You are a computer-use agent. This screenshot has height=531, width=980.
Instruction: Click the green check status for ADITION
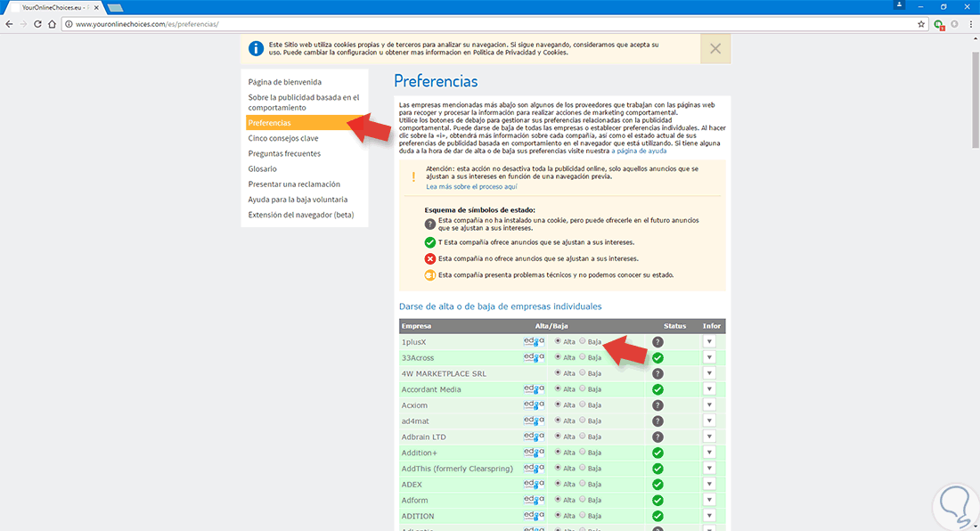point(657,516)
